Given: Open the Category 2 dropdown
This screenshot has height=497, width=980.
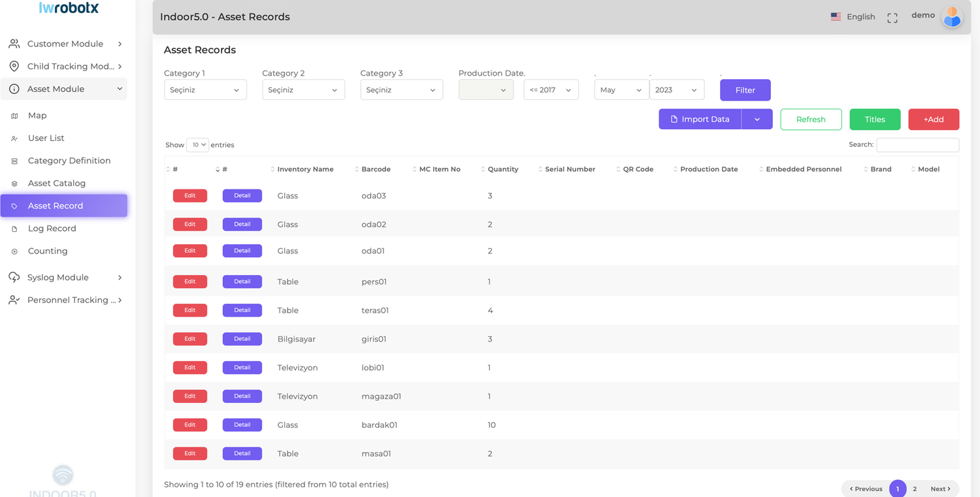Looking at the screenshot, I should tap(303, 90).
